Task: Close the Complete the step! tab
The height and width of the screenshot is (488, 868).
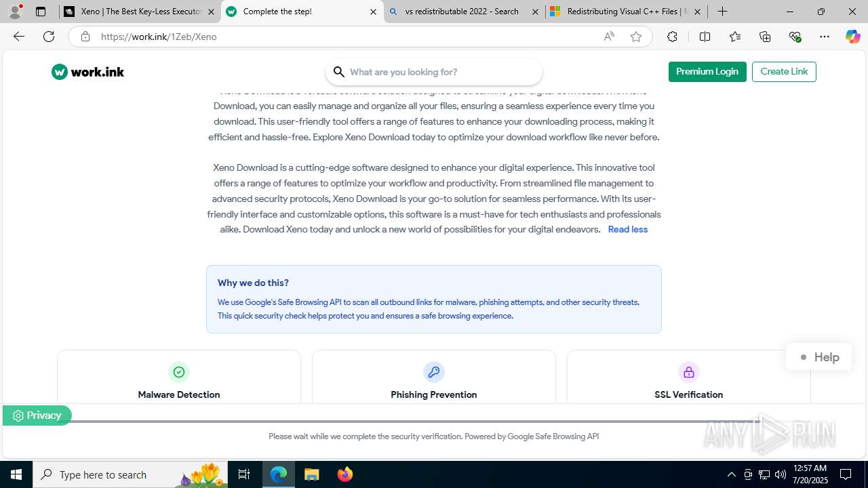Action: click(374, 12)
